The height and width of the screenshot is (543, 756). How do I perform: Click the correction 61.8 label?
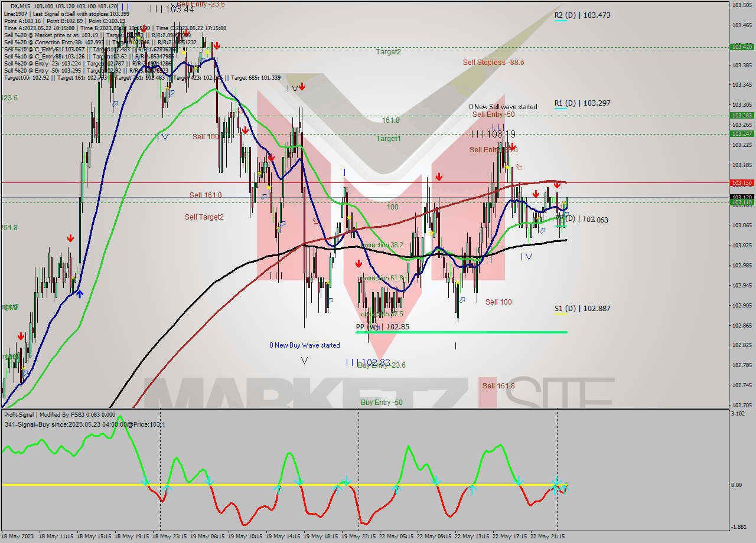(382, 278)
